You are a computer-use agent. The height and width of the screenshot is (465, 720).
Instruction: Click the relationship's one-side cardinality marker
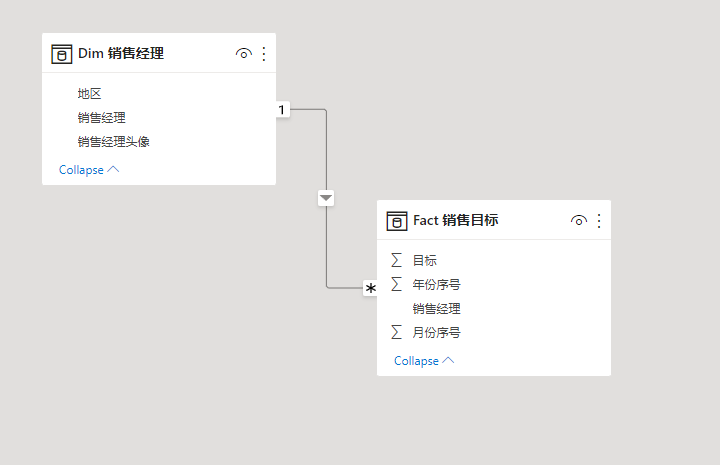pyautogui.click(x=282, y=109)
